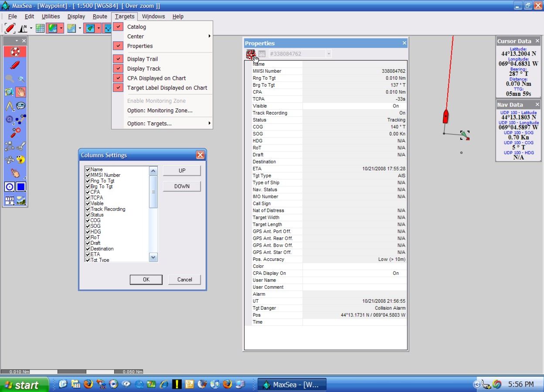Open the tool palette header dropdown arrow
Viewport: 544px width, 392px height.
pos(17,41)
